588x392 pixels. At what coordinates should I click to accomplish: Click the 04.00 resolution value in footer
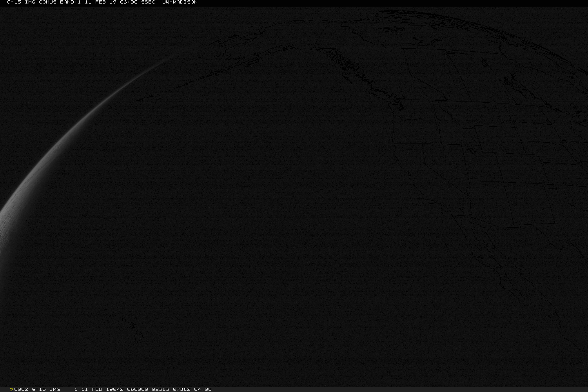tap(203, 389)
